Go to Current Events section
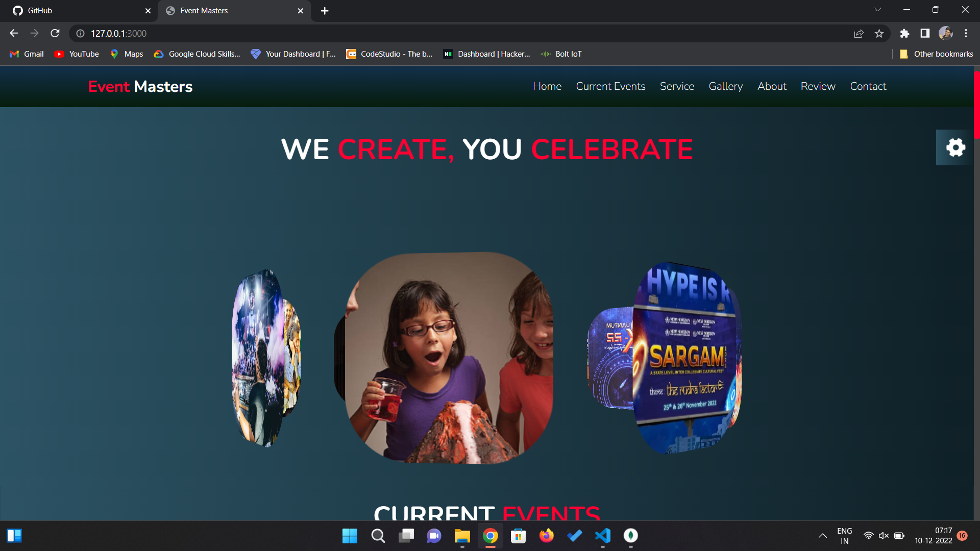This screenshot has height=551, width=980. [610, 86]
